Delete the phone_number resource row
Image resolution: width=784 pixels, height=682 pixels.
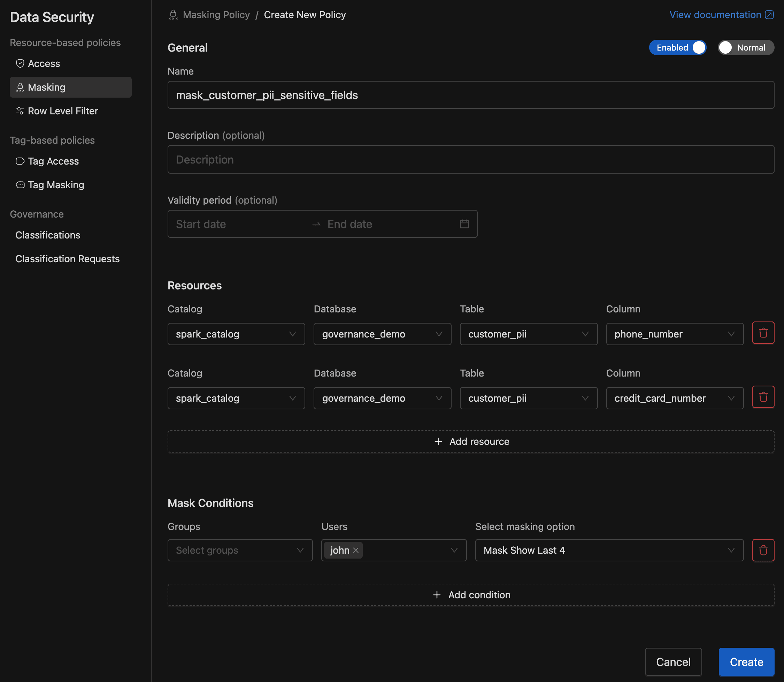763,332
